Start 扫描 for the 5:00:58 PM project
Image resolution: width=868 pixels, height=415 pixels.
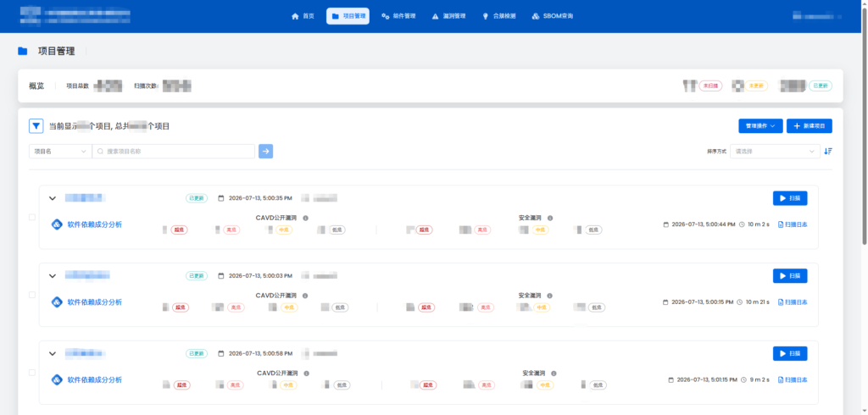[x=790, y=353]
